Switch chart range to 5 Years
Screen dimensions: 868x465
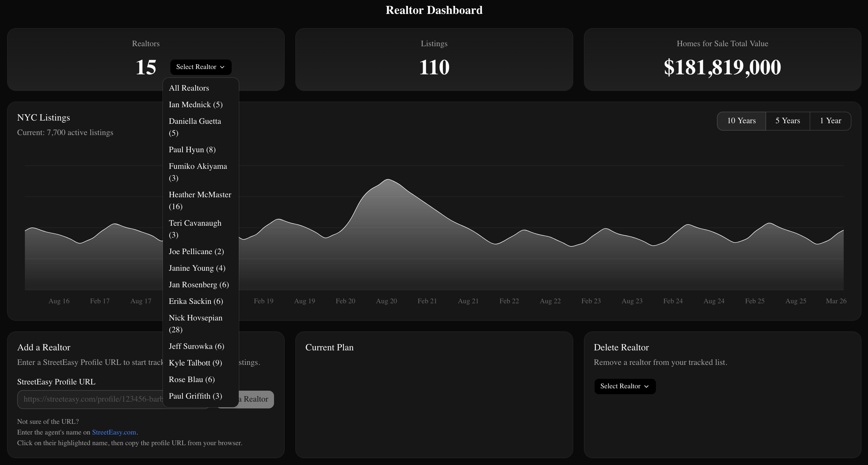[787, 121]
